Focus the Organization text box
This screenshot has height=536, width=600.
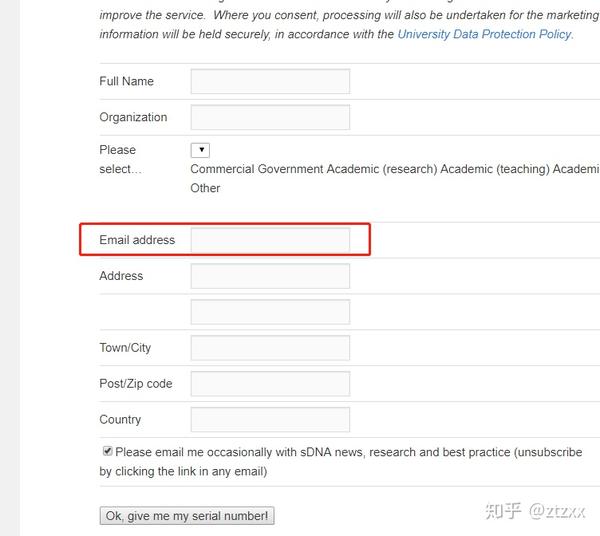(x=270, y=118)
